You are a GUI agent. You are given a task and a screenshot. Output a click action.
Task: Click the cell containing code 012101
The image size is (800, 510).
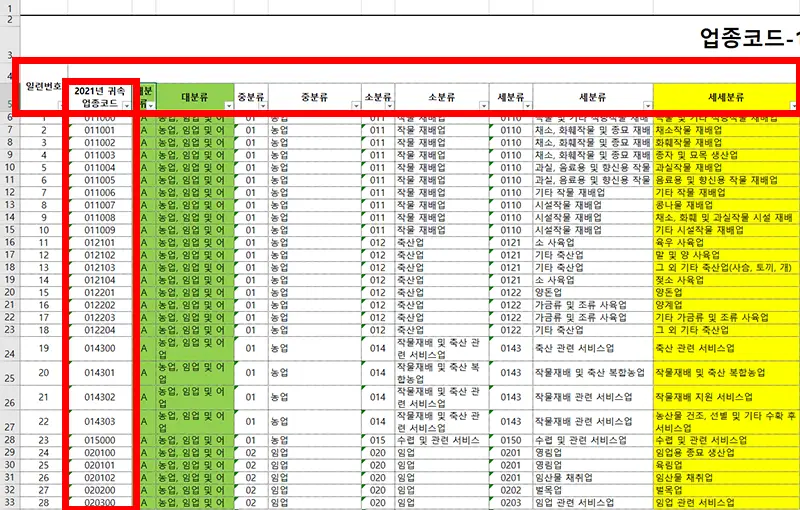(x=99, y=243)
